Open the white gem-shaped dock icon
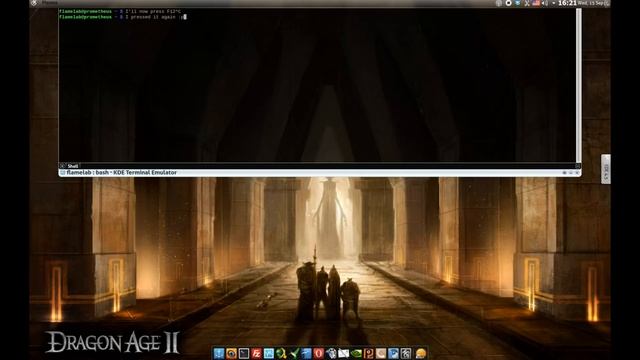640x360 pixels. [331, 353]
